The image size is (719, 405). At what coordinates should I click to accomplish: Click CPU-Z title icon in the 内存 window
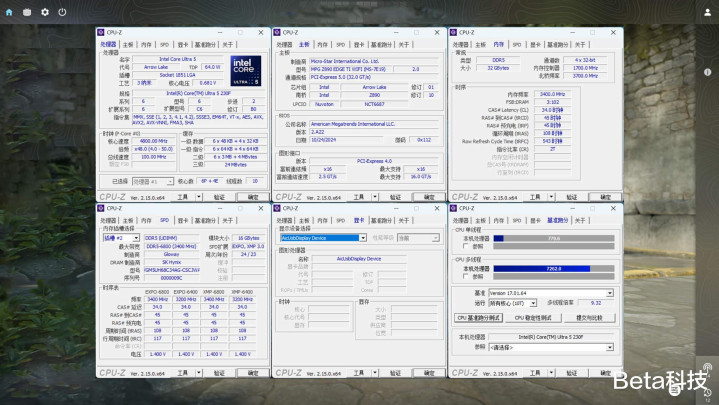coord(453,33)
